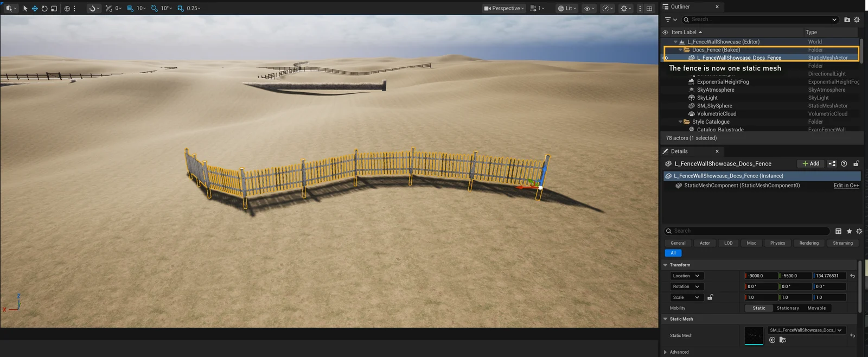Screen dimensions: 868x357
Task: Activate the Rotate tool in toolbar
Action: pos(44,8)
